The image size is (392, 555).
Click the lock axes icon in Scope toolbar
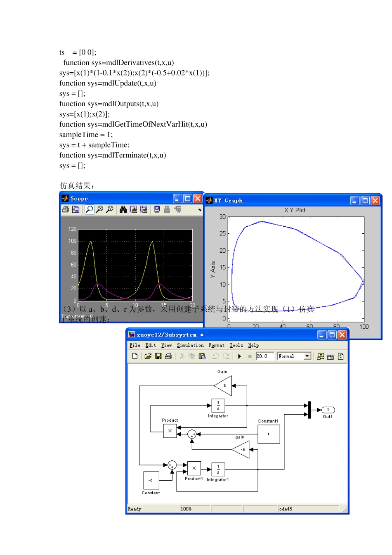(167, 209)
